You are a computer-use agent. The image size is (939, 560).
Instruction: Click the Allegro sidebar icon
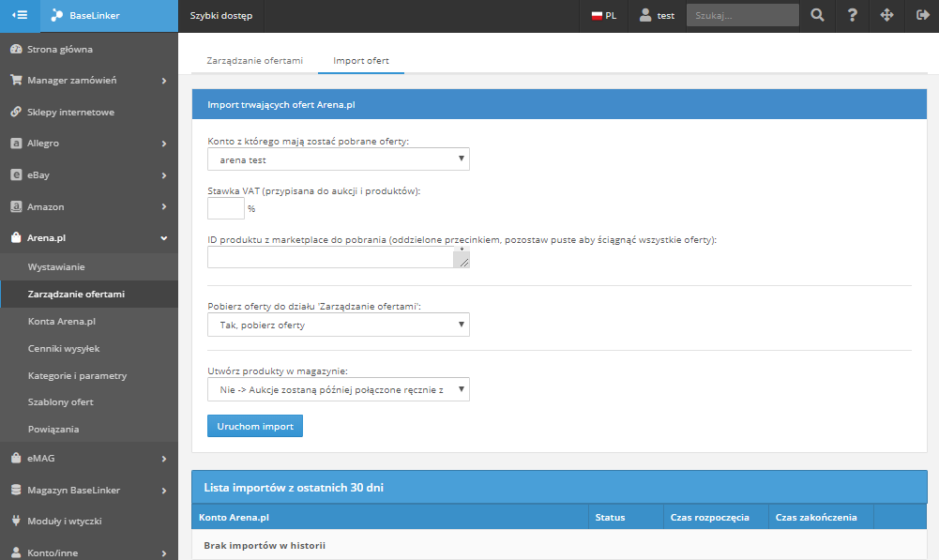pyautogui.click(x=16, y=144)
